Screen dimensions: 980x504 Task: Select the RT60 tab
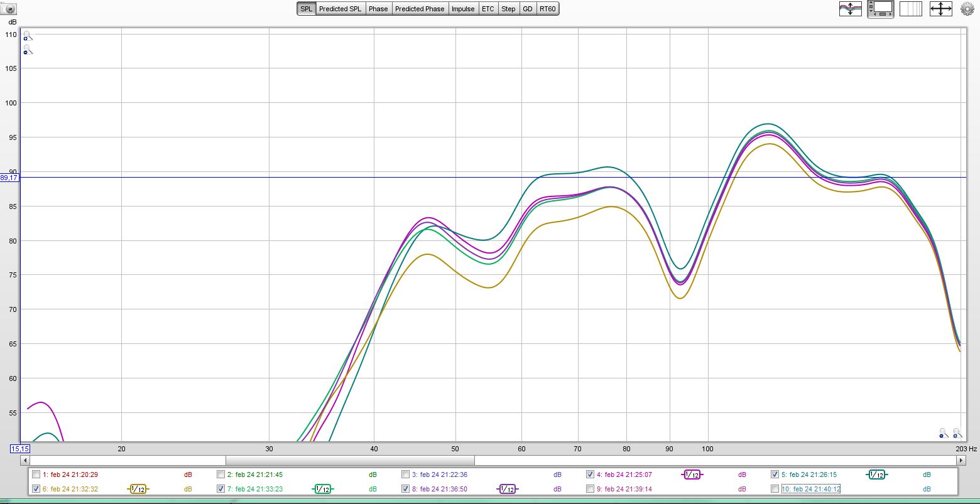click(x=547, y=9)
